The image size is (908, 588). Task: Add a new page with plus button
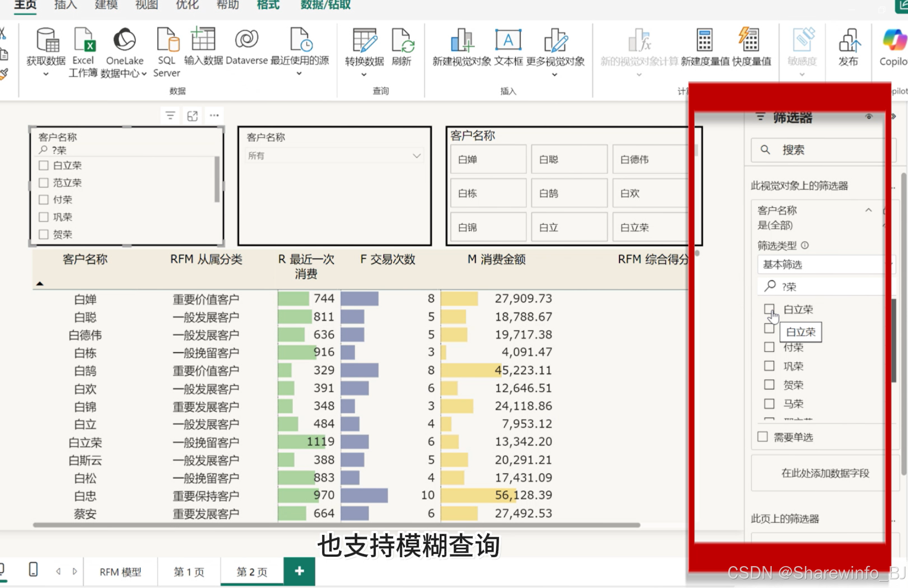point(299,571)
